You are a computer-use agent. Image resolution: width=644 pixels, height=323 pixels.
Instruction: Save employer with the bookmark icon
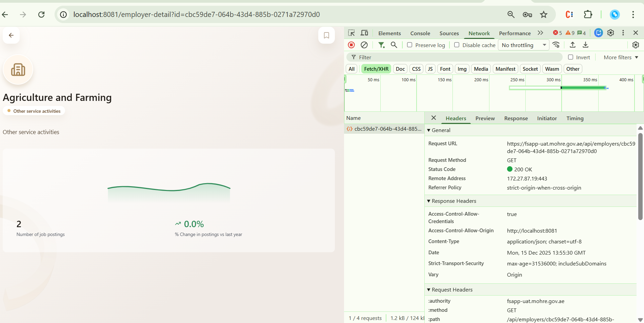[326, 35]
